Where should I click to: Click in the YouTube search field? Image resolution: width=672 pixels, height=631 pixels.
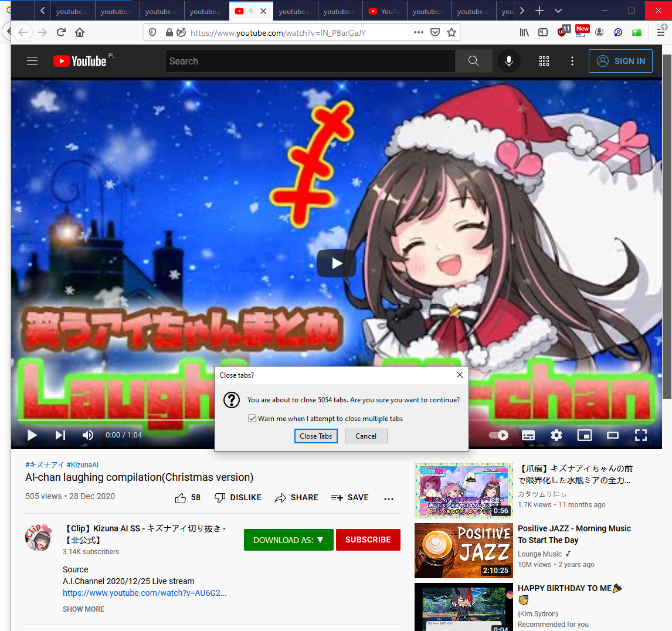pyautogui.click(x=310, y=61)
